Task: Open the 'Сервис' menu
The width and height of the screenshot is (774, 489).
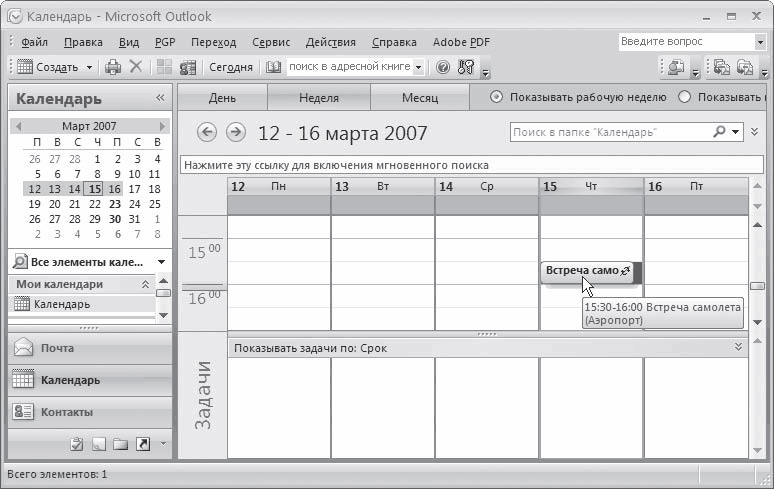Action: tap(271, 42)
